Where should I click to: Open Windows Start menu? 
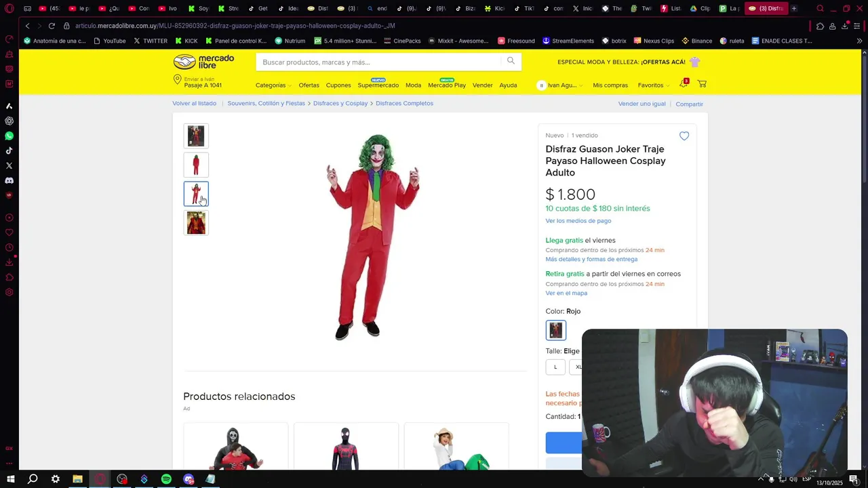point(10,479)
